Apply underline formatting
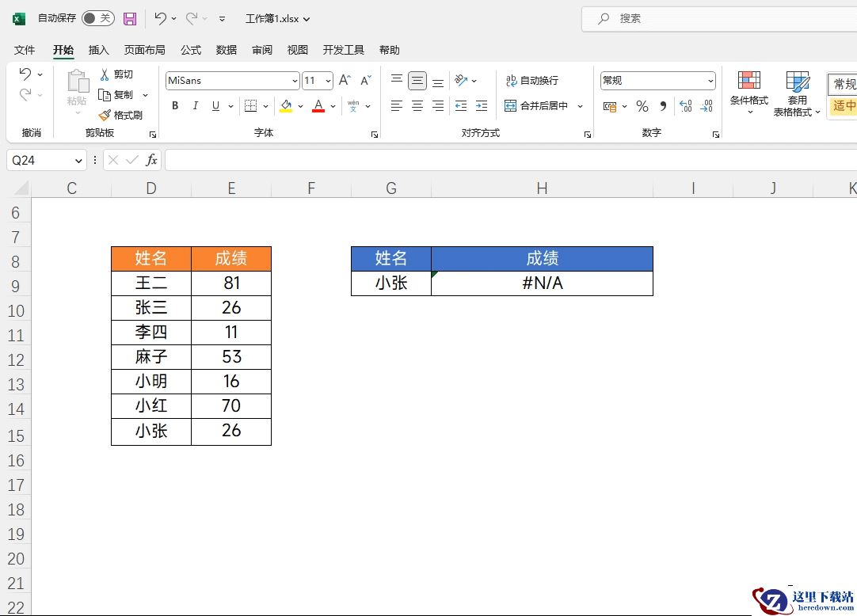Image resolution: width=857 pixels, height=616 pixels. pyautogui.click(x=216, y=105)
